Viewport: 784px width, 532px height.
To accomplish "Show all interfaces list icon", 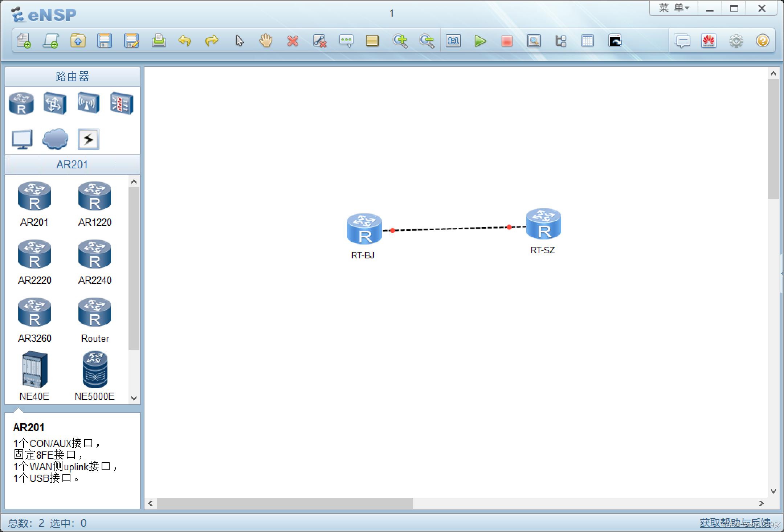I will point(561,41).
